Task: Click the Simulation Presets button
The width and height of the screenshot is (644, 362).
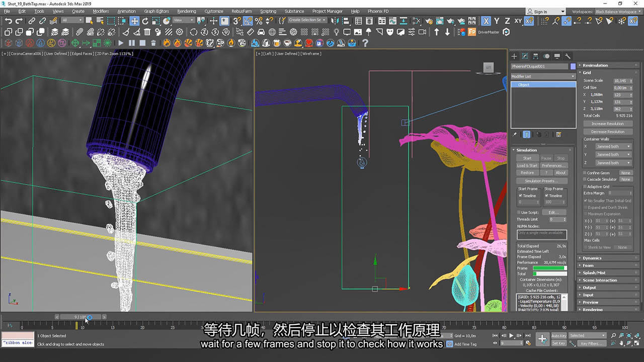Action: tap(541, 181)
